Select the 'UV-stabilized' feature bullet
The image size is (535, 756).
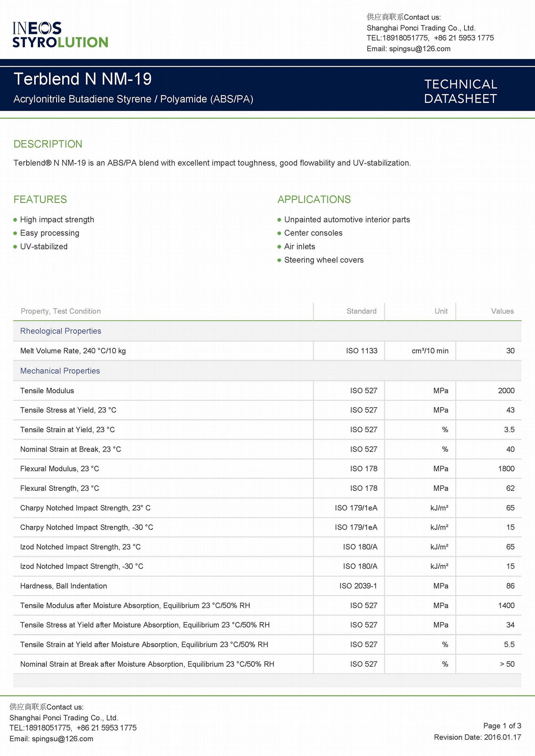tap(44, 247)
